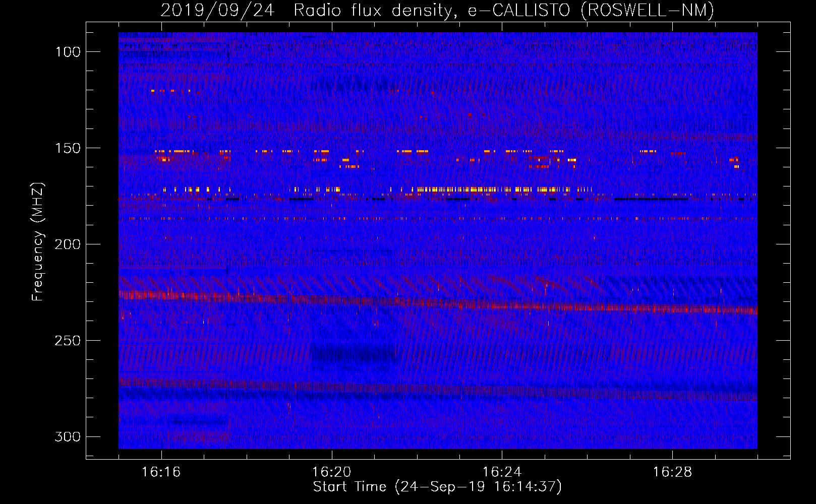The image size is (816, 504).
Task: Click the plot title "Radio flux density, e-CALLISTO (ROSWELL-NM)"
Action: (504, 10)
